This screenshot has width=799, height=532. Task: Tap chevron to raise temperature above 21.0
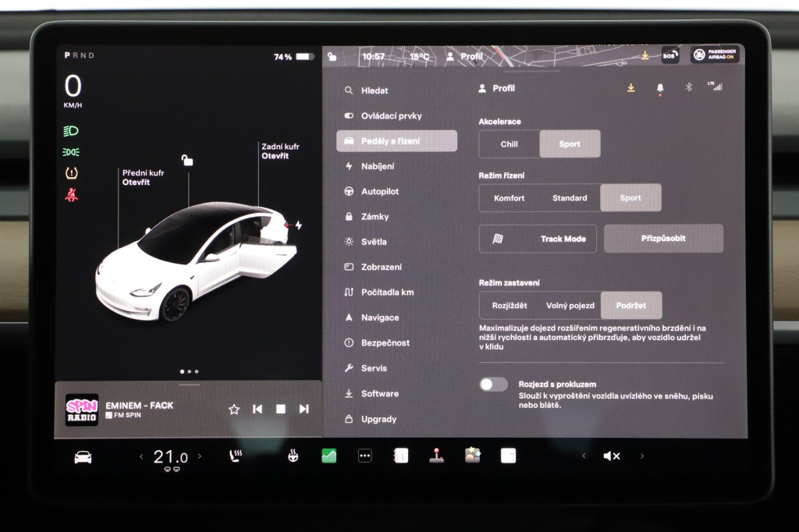point(201,456)
